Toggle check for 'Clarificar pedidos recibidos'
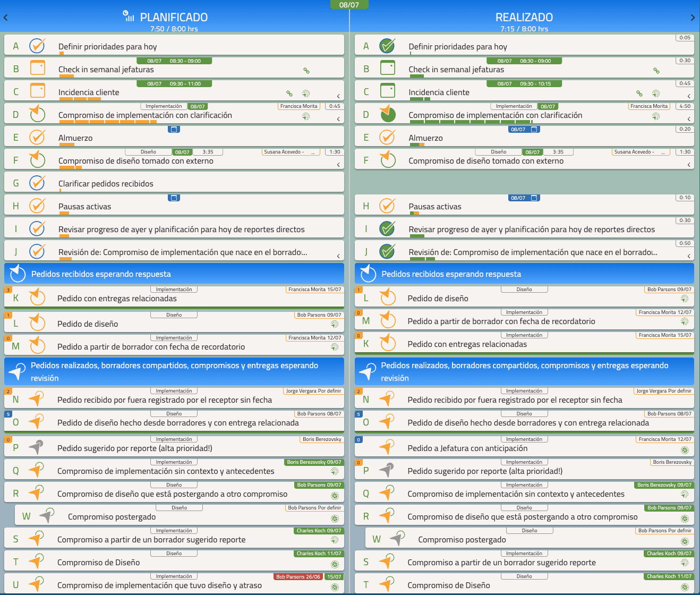Image resolution: width=700 pixels, height=595 pixels. [37, 183]
